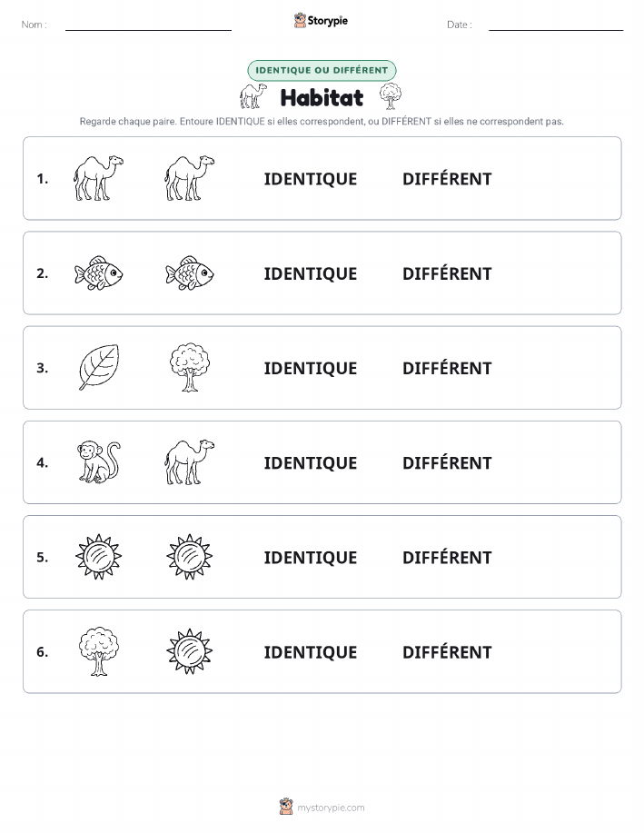This screenshot has width=644, height=833.
Task: Select IDENTIQUE for row 2
Action: click(x=311, y=273)
